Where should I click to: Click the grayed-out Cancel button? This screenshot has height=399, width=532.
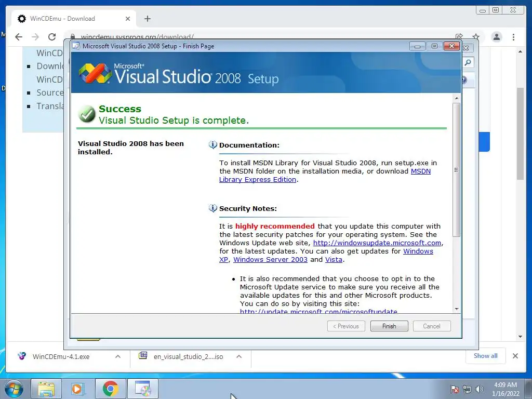[432, 326]
